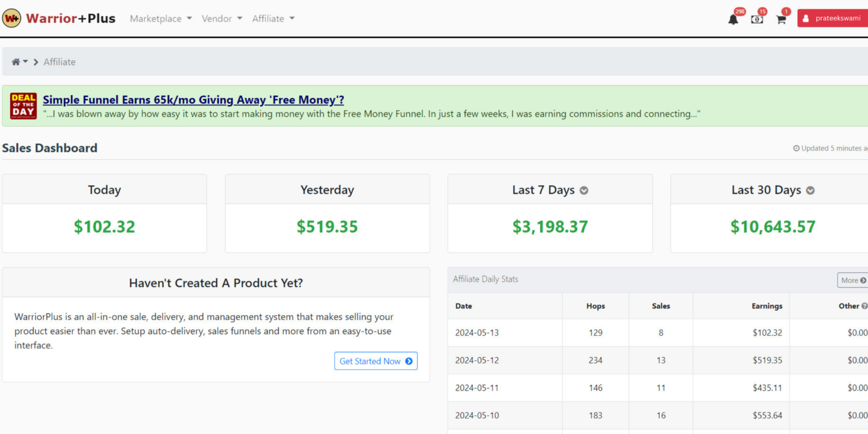
Task: Click the help icon next to Other
Action: (864, 306)
